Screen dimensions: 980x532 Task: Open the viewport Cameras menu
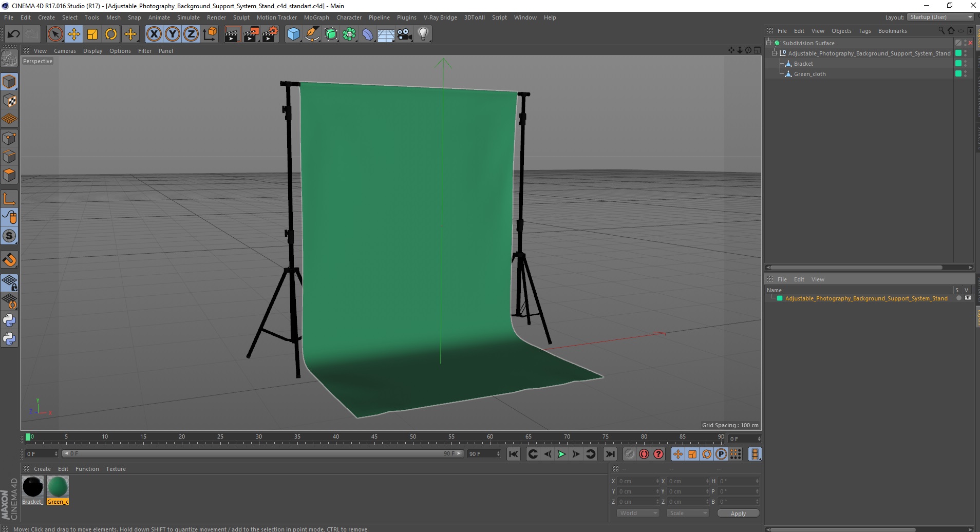click(x=65, y=51)
